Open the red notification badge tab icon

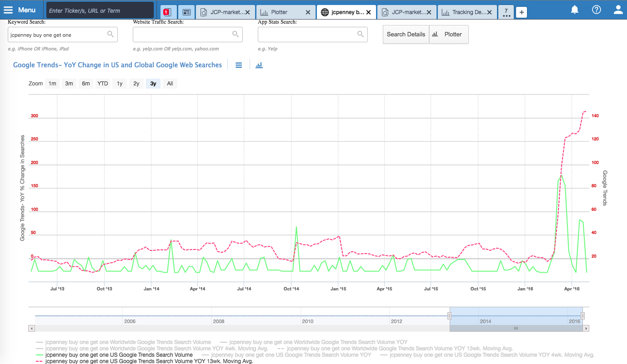pos(167,12)
